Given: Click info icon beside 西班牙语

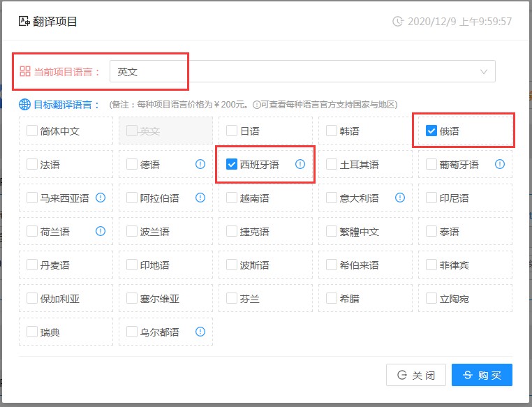Looking at the screenshot, I should [300, 165].
